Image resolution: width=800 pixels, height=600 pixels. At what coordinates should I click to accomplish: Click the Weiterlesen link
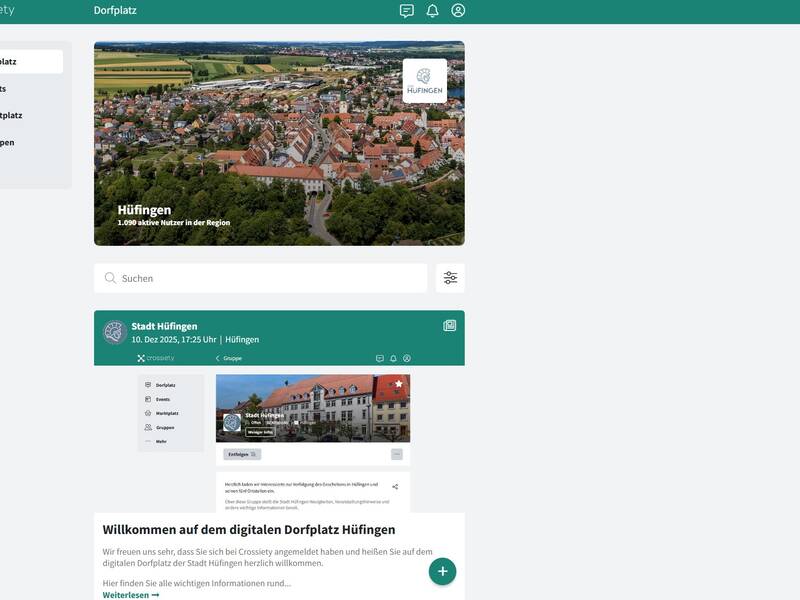[131, 595]
